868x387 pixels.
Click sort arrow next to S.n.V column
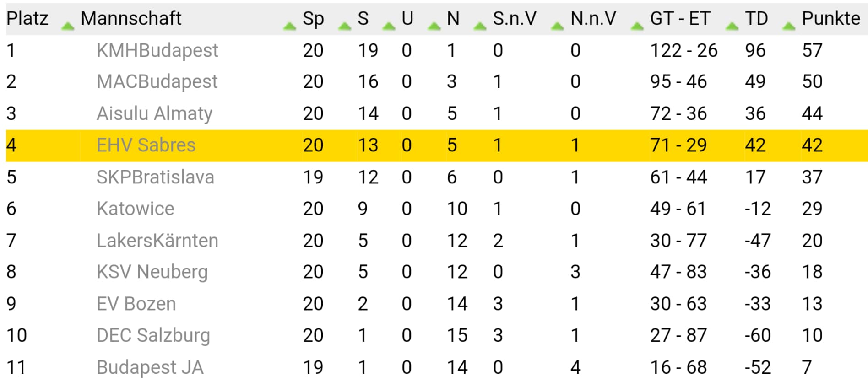(x=557, y=27)
